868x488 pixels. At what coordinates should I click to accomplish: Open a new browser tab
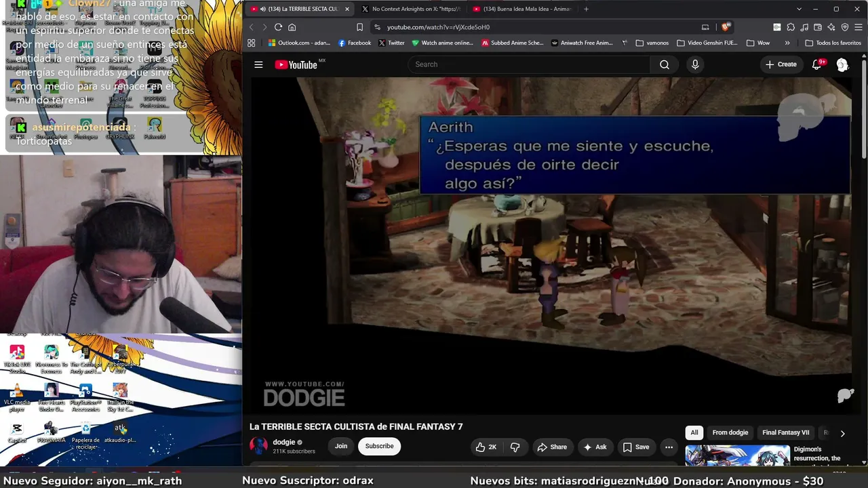[x=586, y=9]
